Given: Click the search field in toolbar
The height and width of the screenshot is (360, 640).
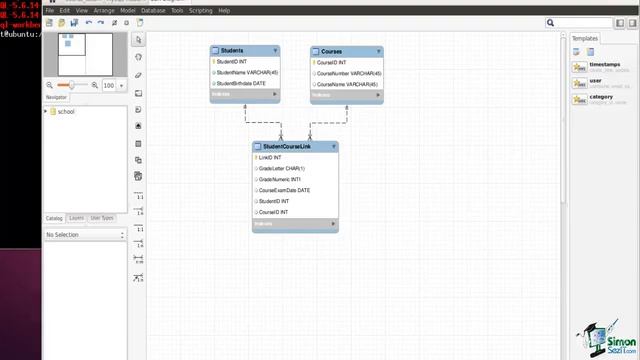Looking at the screenshot, I should pyautogui.click(x=579, y=23).
